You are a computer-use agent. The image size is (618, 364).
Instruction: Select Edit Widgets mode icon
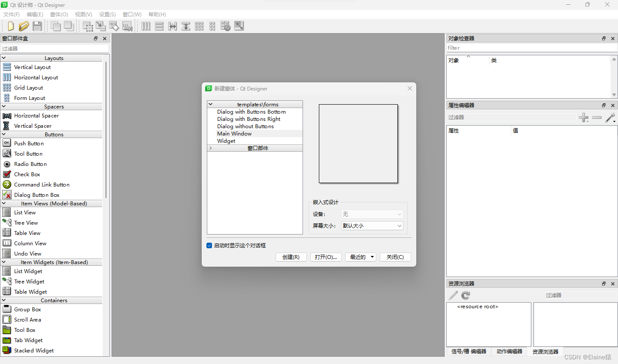88,26
